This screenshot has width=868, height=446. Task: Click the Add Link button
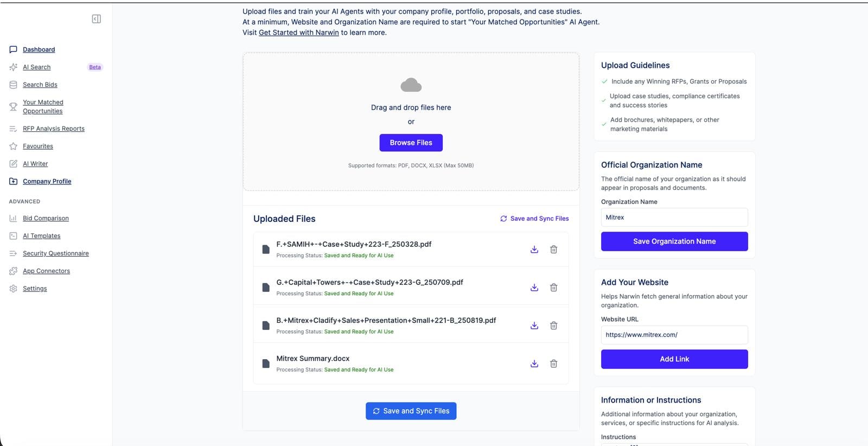(674, 359)
